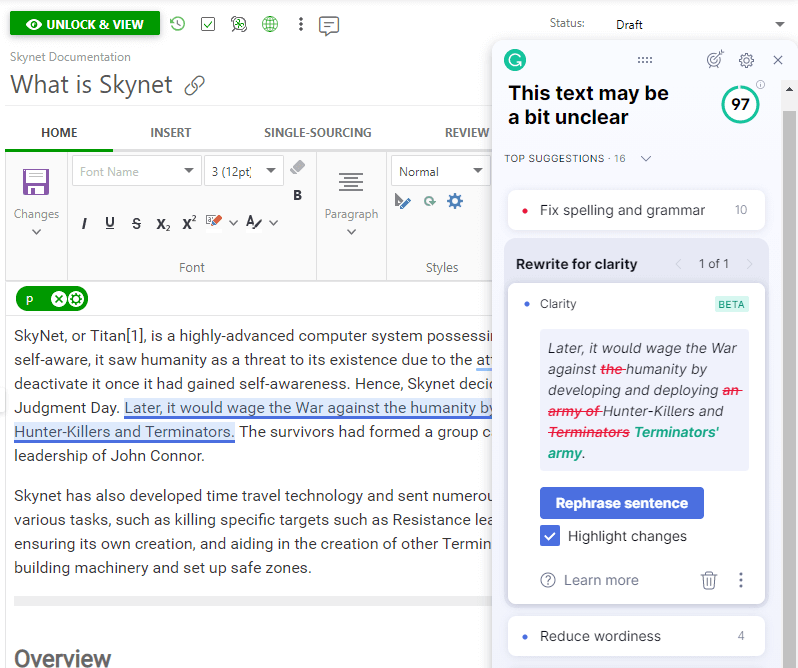Open the Reduce wordiness card

[x=636, y=636]
